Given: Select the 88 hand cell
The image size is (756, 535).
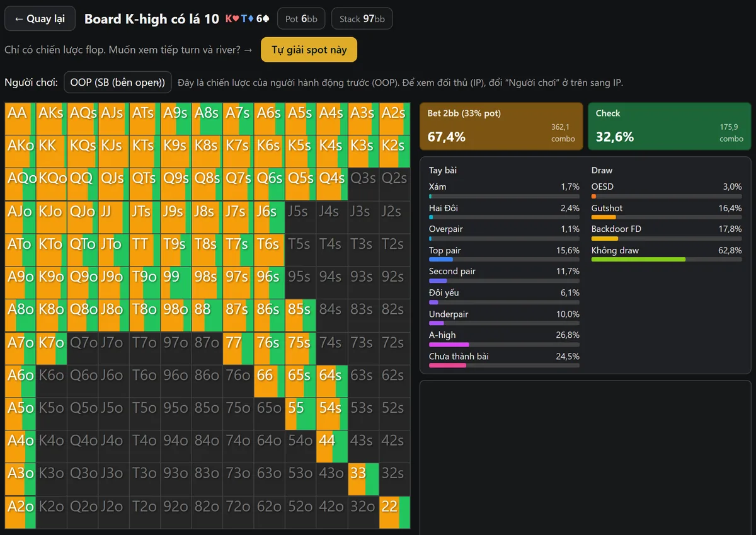Looking at the screenshot, I should (207, 316).
